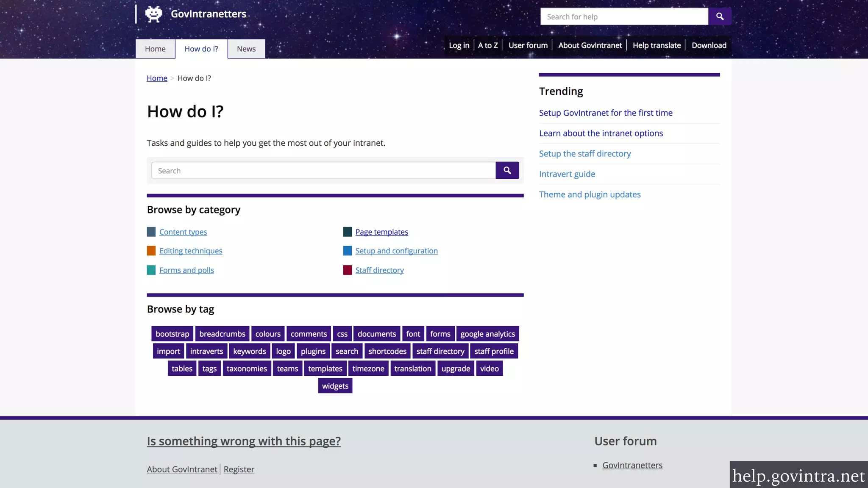The width and height of the screenshot is (868, 488).
Task: Click the How do I search magnifier button
Action: (507, 170)
